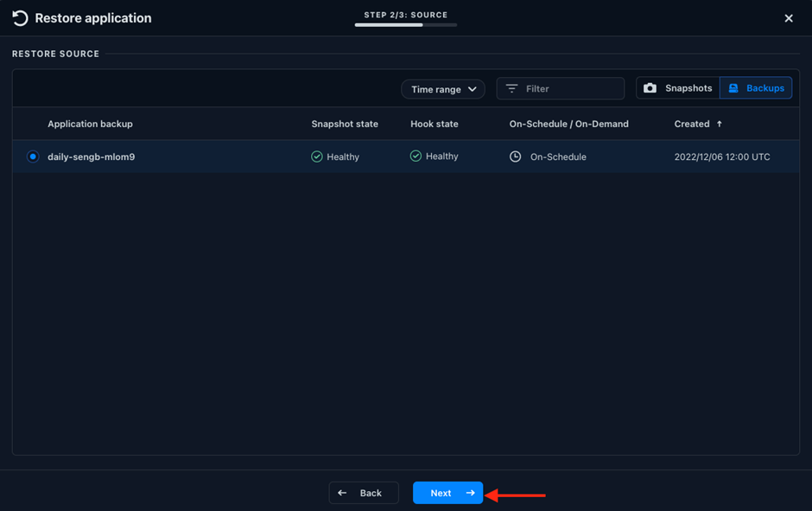Sort by Snapshot state column header
812x511 pixels.
point(345,124)
